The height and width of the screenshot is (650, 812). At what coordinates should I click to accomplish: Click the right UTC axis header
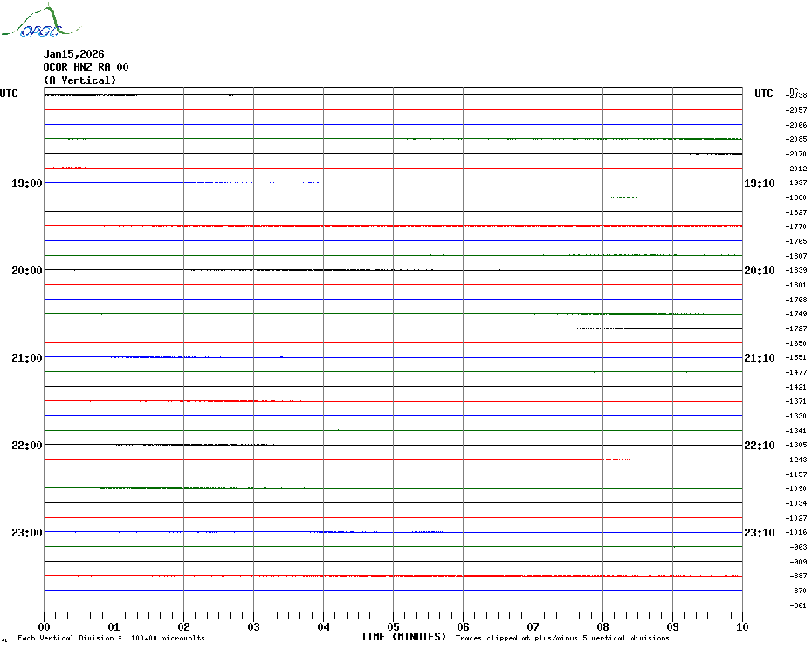pos(763,93)
